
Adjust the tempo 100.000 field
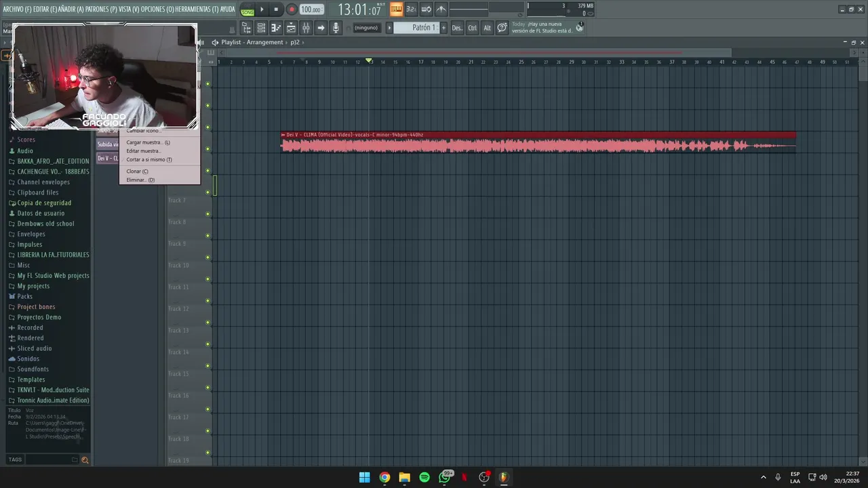[x=311, y=9]
